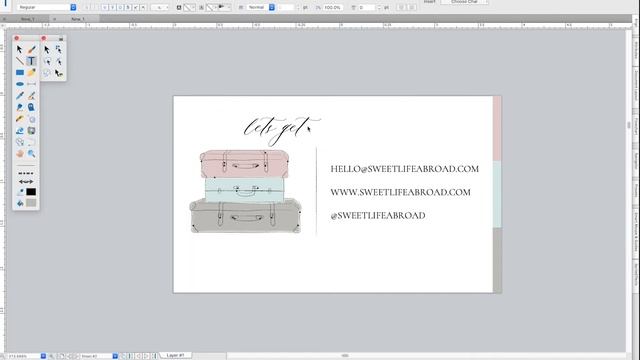Switch to the first New_1 document tab
The height and width of the screenshot is (360, 640).
(x=28, y=19)
